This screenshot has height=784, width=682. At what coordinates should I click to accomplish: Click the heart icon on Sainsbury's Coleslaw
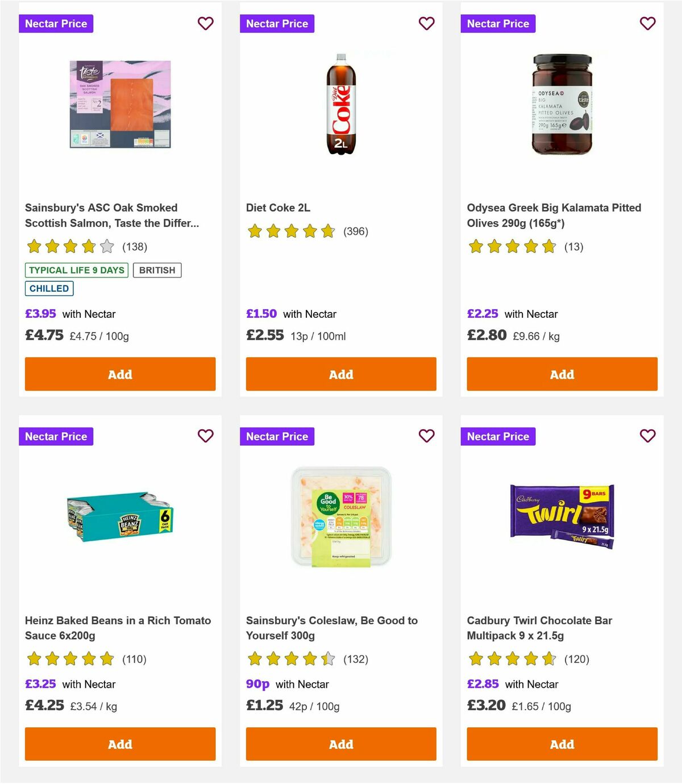pos(426,436)
